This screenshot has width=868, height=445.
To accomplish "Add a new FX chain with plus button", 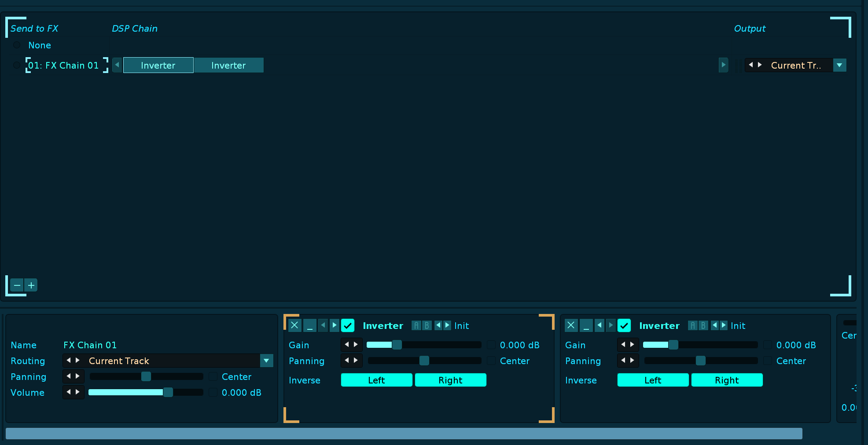I will pyautogui.click(x=31, y=285).
